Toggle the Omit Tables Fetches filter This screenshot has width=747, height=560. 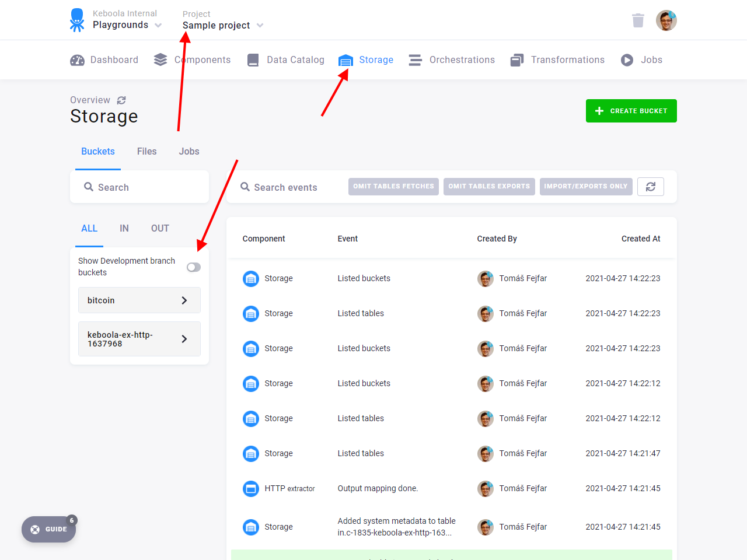tap(393, 187)
